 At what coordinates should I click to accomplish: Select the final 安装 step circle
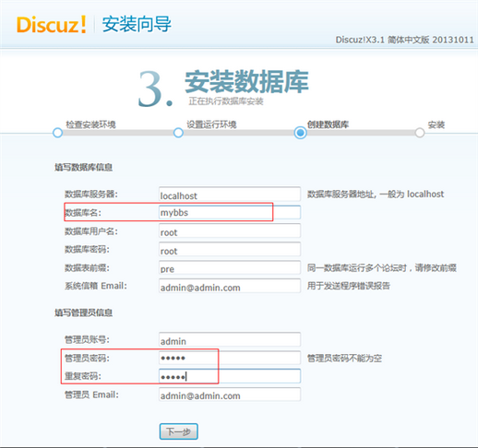(x=420, y=133)
